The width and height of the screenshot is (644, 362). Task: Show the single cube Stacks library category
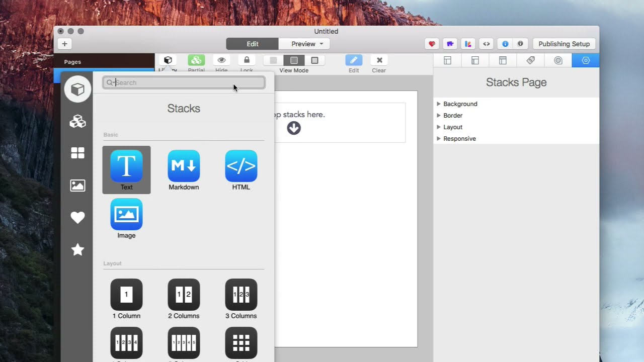pos(77,89)
